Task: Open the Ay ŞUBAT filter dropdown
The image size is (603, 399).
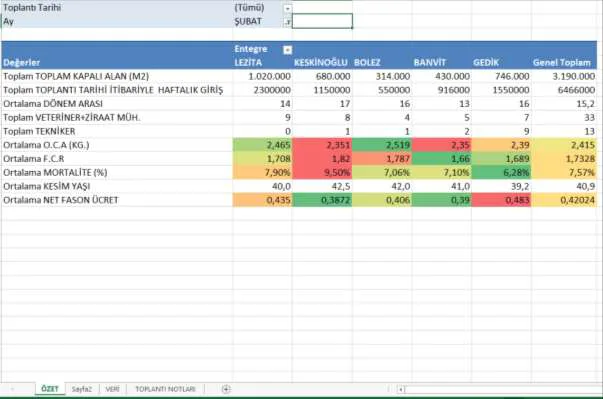Action: (287, 22)
